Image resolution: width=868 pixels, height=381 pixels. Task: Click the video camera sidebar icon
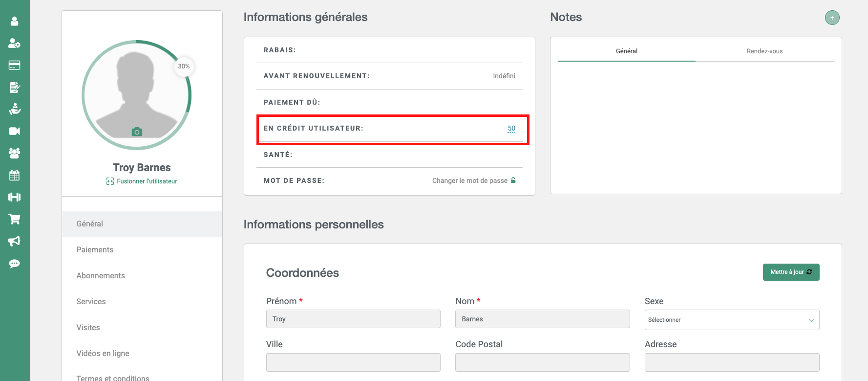15,131
